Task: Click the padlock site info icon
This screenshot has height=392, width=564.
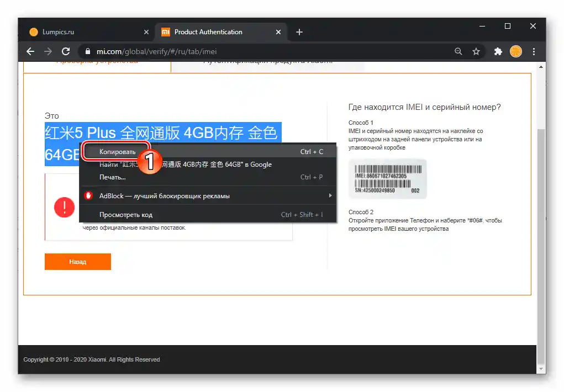Action: click(87, 51)
